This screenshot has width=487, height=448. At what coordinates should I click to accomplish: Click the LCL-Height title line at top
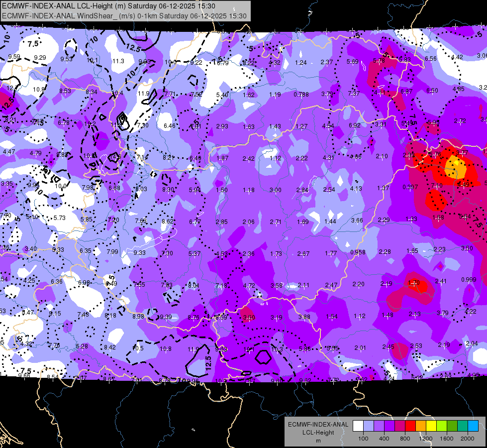coord(108,6)
